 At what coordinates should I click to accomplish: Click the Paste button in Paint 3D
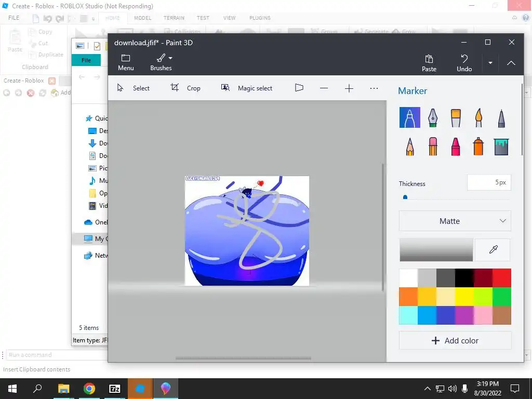click(x=429, y=63)
